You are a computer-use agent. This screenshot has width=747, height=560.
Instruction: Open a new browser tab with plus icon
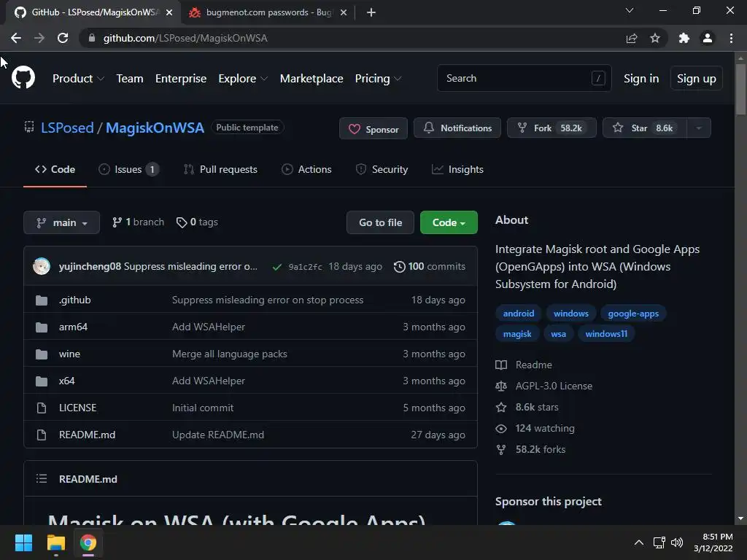pyautogui.click(x=371, y=12)
